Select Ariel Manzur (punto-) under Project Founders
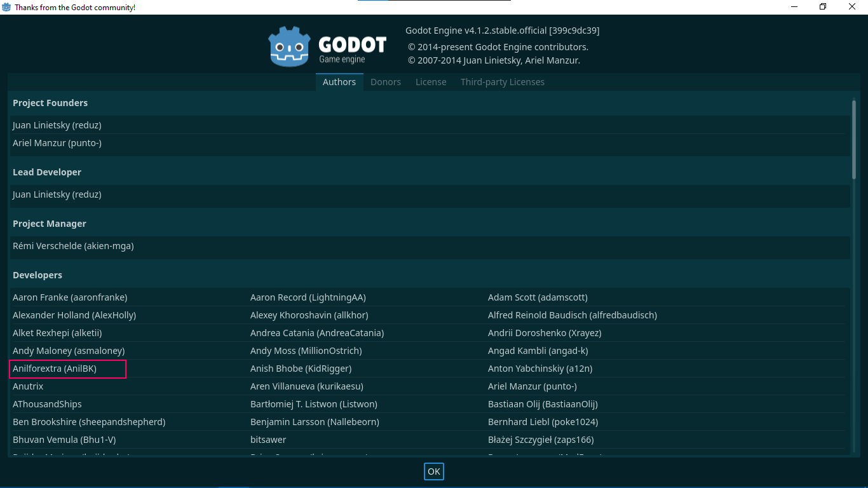This screenshot has height=488, width=868. click(57, 143)
